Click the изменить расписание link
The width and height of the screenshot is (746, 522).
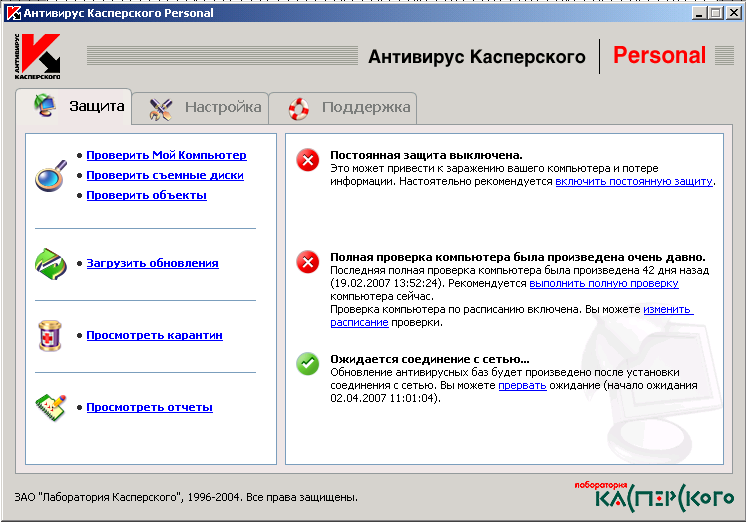(668, 309)
